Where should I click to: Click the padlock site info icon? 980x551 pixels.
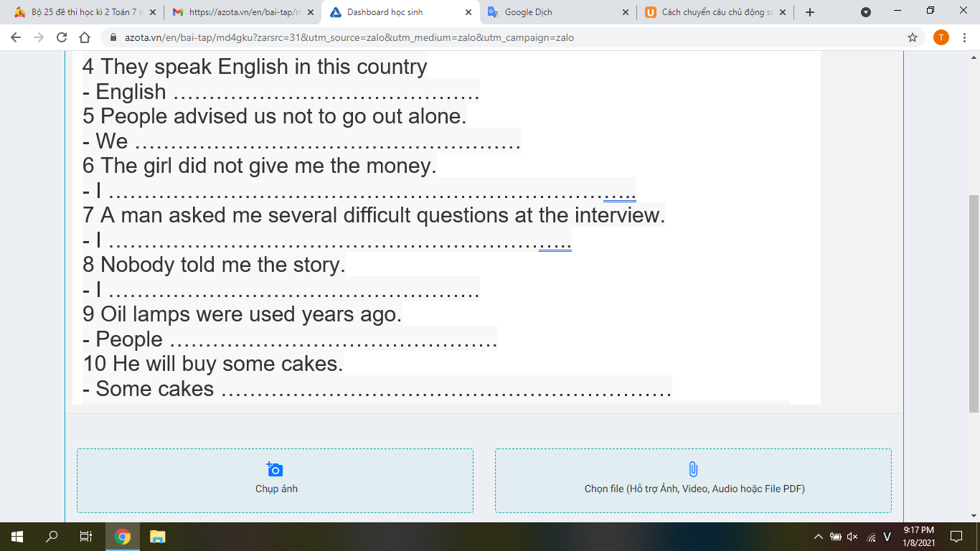(113, 37)
